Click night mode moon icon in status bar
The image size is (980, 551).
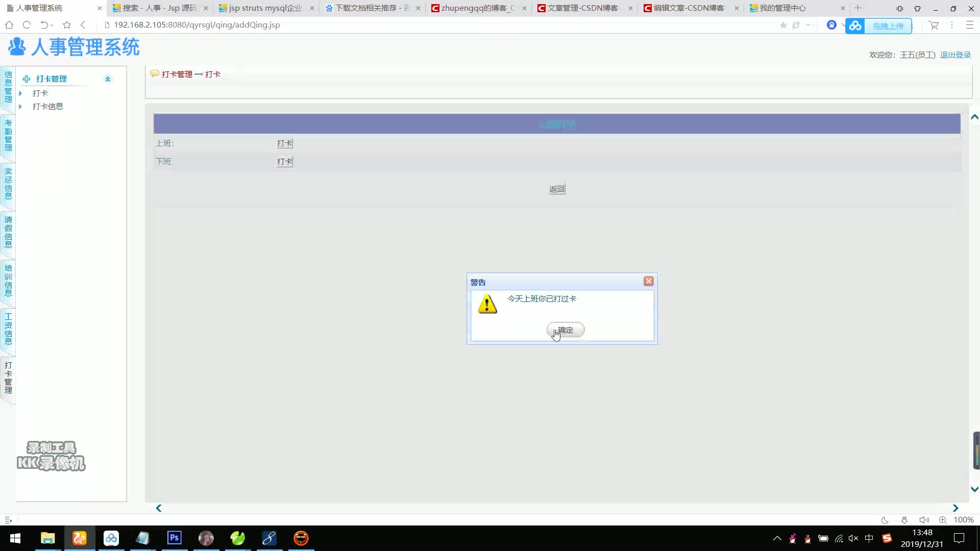pyautogui.click(x=885, y=520)
